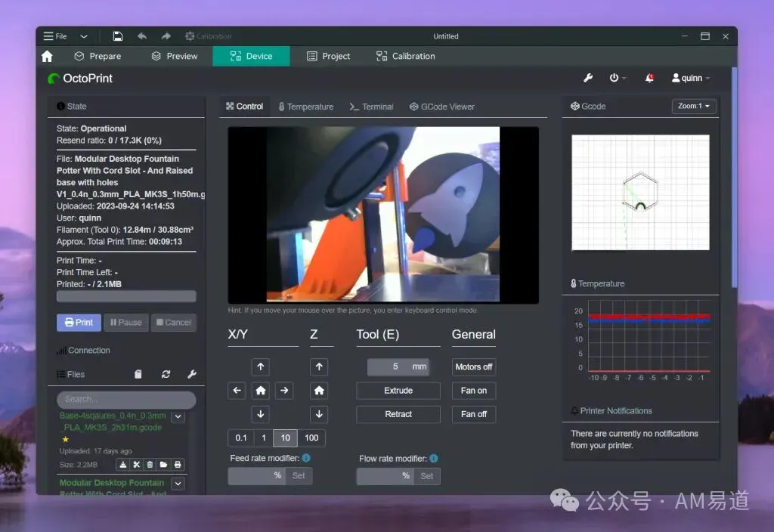Home the X/Y axes
Screen dimensions: 774x532
click(x=261, y=391)
